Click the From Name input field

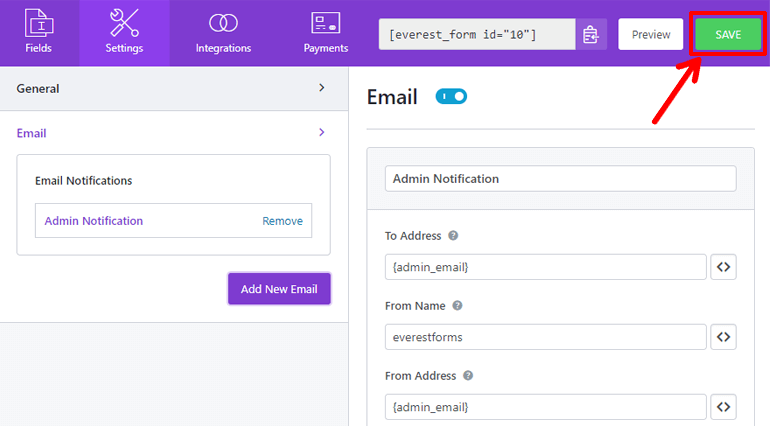(545, 337)
